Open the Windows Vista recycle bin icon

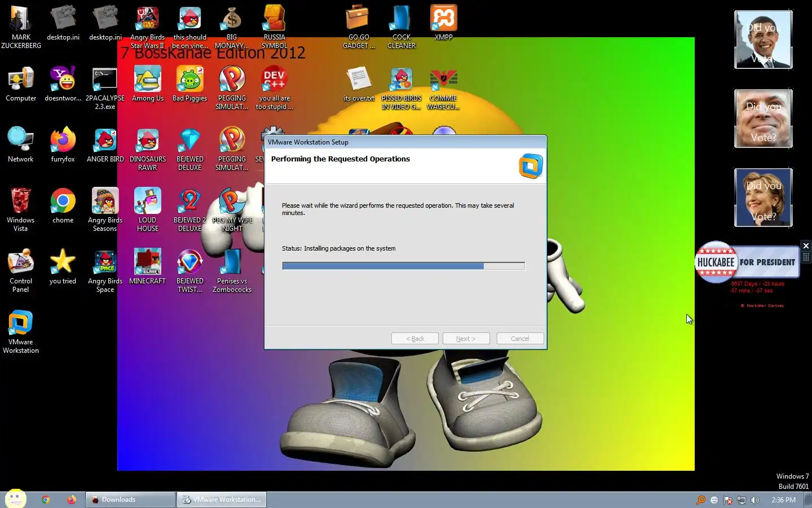click(21, 210)
